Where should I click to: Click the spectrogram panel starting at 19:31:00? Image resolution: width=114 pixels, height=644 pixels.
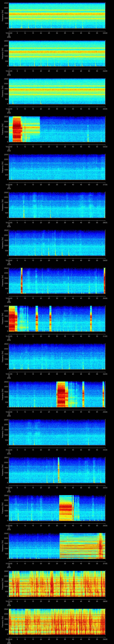pos(57,357)
